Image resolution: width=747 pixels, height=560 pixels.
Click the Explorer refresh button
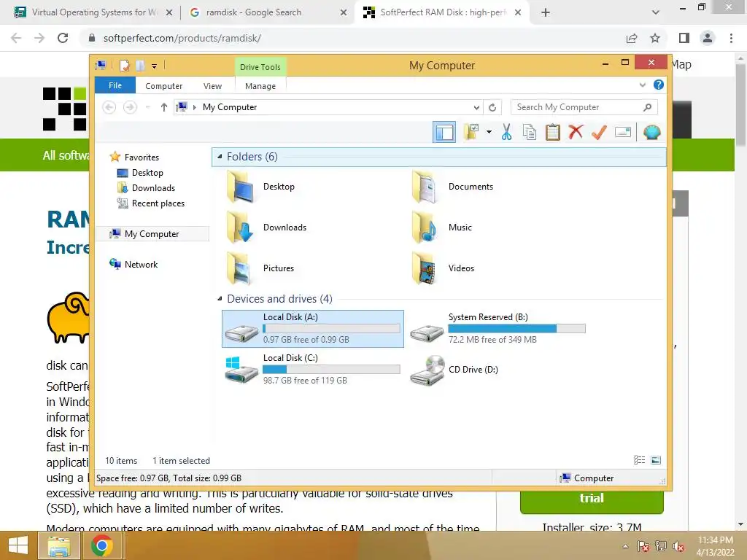click(492, 108)
